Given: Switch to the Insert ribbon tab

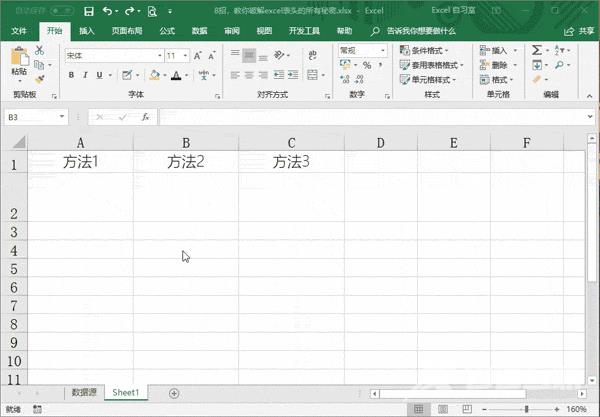Looking at the screenshot, I should (x=86, y=31).
